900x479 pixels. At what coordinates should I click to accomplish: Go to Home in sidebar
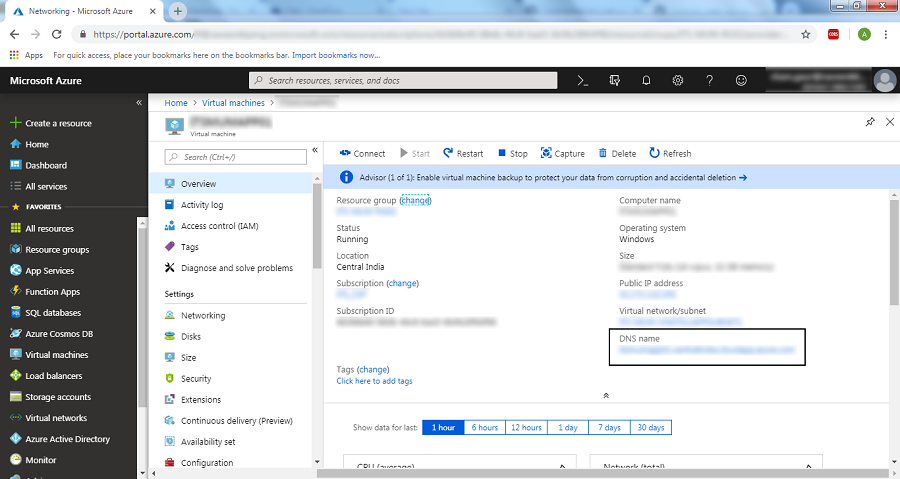[x=29, y=144]
